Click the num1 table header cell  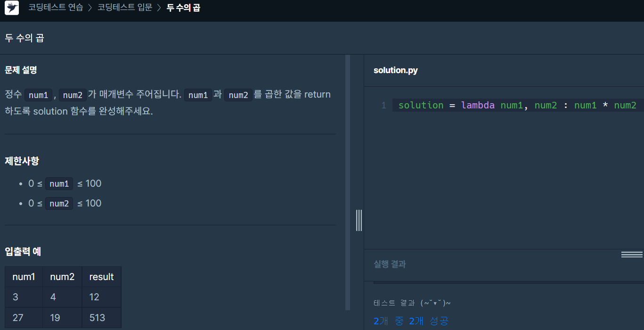click(x=24, y=277)
